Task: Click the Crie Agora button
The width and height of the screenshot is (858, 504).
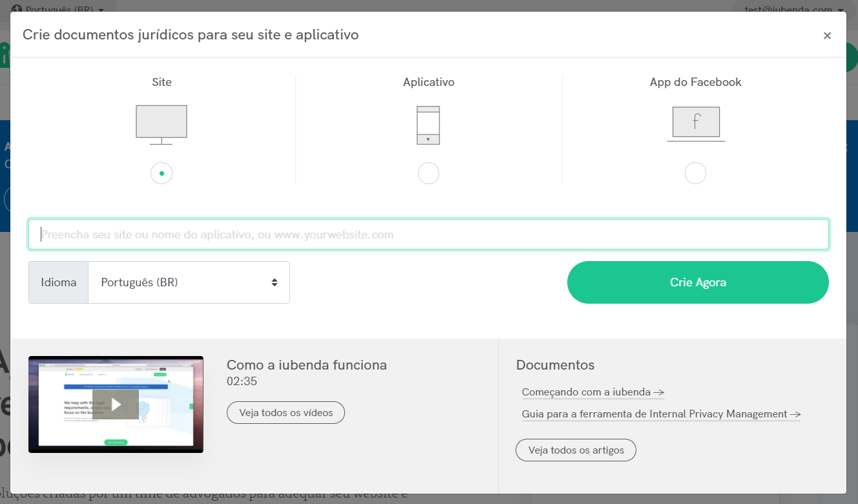Action: click(697, 282)
